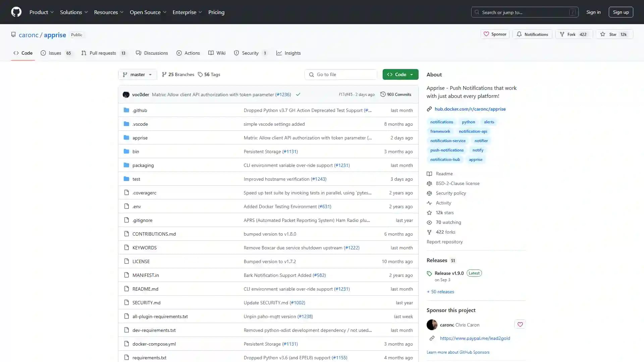The width and height of the screenshot is (644, 362).
Task: Click the hub.docker.com link
Action: 470,109
